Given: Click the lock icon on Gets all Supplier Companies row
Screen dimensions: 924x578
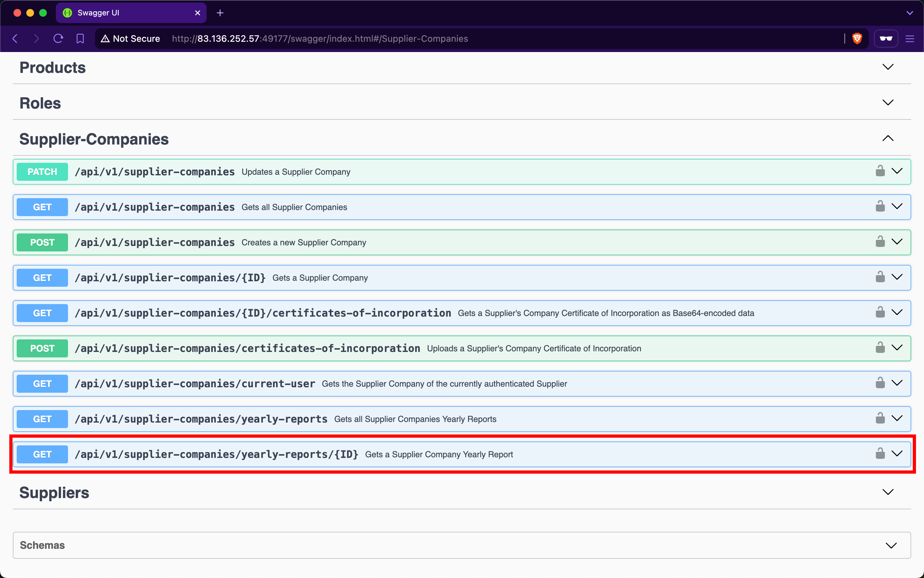Looking at the screenshot, I should point(880,206).
